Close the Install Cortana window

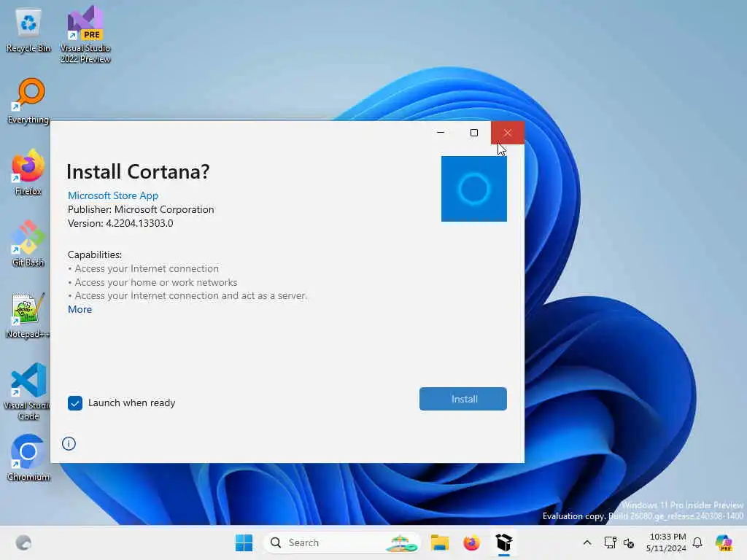click(x=508, y=133)
